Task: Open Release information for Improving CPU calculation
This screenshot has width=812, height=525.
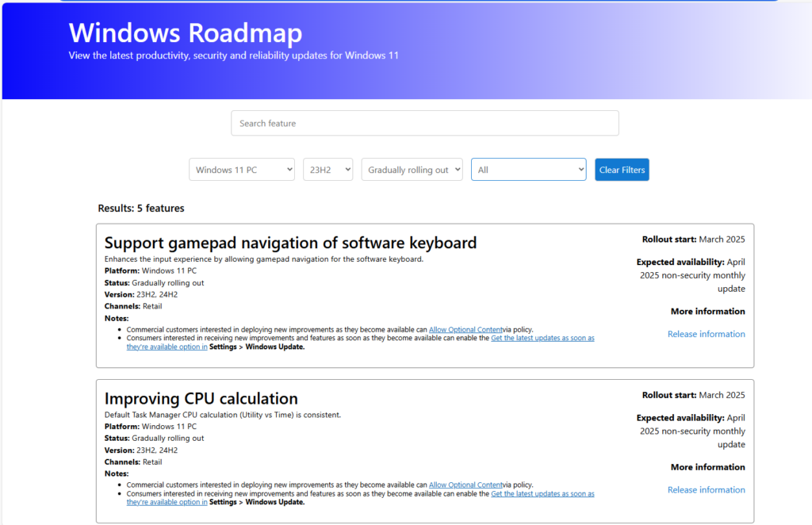Action: click(706, 489)
